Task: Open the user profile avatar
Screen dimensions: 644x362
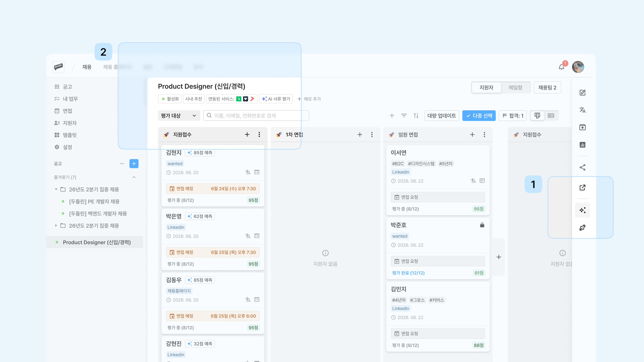Action: pos(578,67)
